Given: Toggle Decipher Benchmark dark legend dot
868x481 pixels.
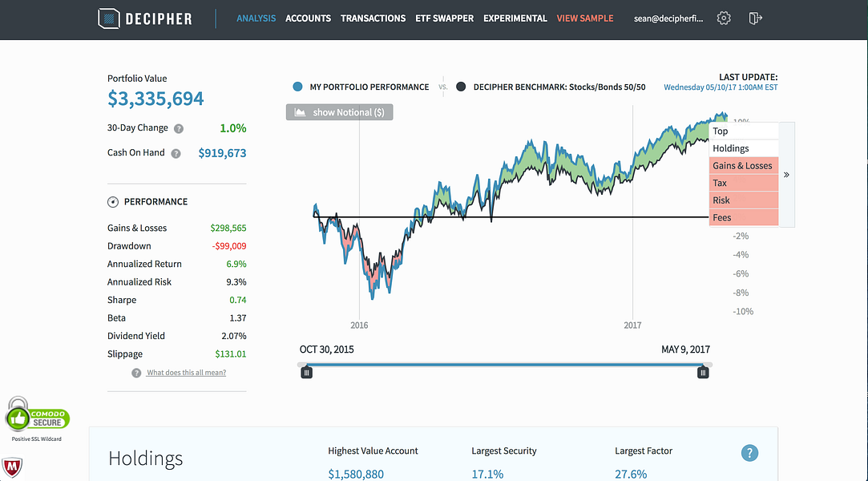Looking at the screenshot, I should coord(461,87).
